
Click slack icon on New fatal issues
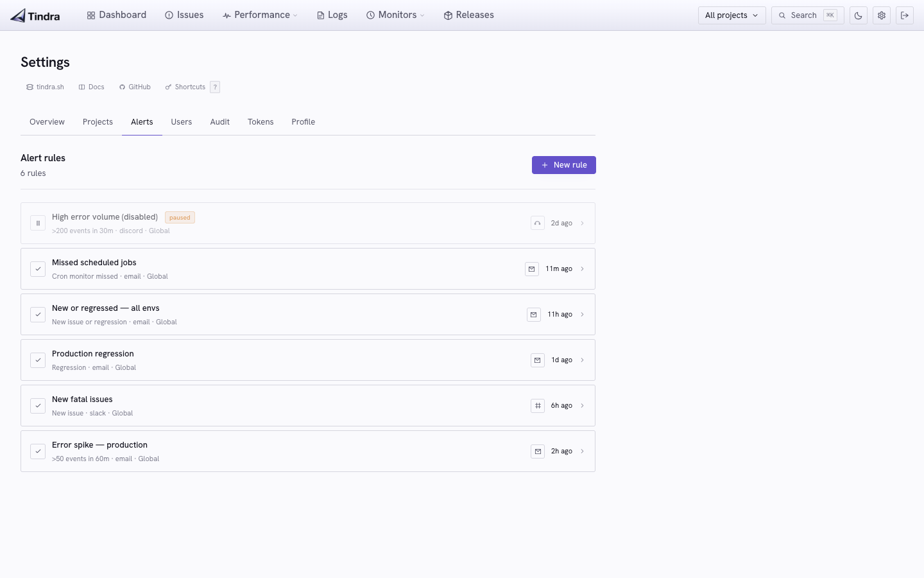point(538,405)
